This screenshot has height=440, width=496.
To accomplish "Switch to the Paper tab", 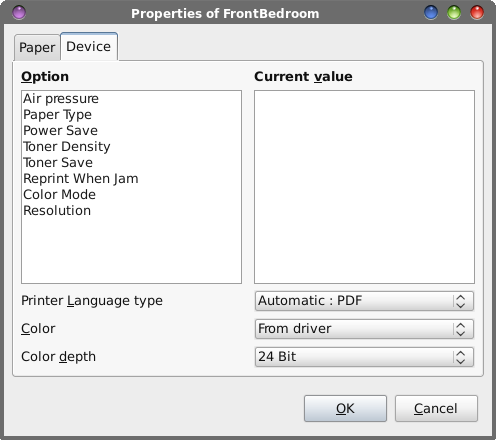I will pyautogui.click(x=37, y=48).
